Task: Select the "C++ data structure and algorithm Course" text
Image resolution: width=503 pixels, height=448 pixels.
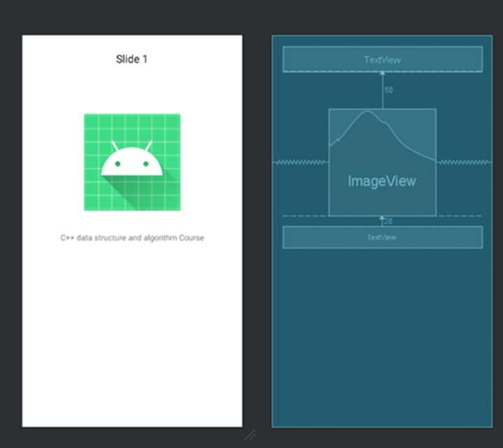Action: 132,238
